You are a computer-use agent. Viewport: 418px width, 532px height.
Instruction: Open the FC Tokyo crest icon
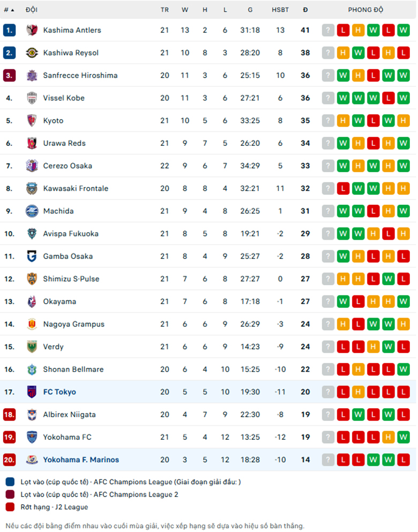pos(32,392)
